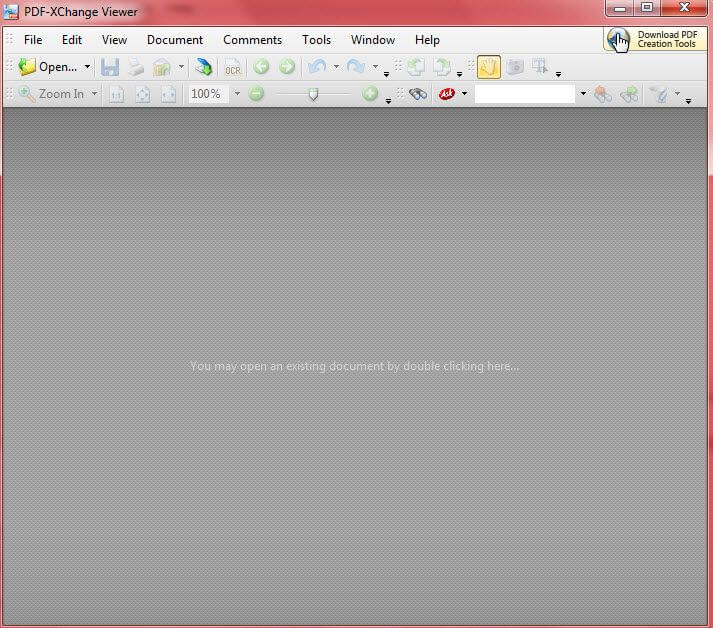Expand the Open button dropdown arrow
The image size is (713, 628).
[x=87, y=67]
